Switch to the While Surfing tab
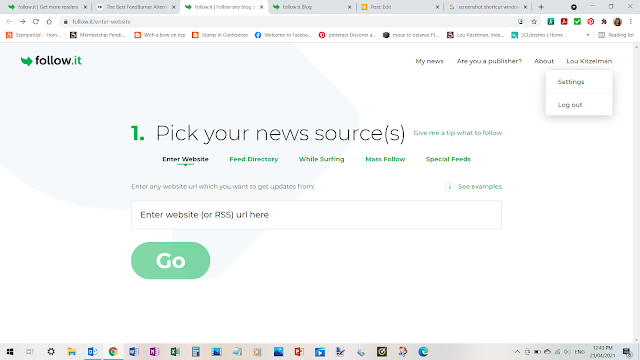This screenshot has width=640, height=360. (x=321, y=159)
